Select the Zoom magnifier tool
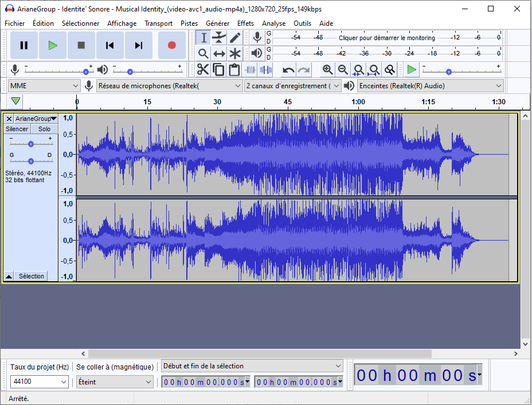The height and width of the screenshot is (405, 532). click(204, 53)
